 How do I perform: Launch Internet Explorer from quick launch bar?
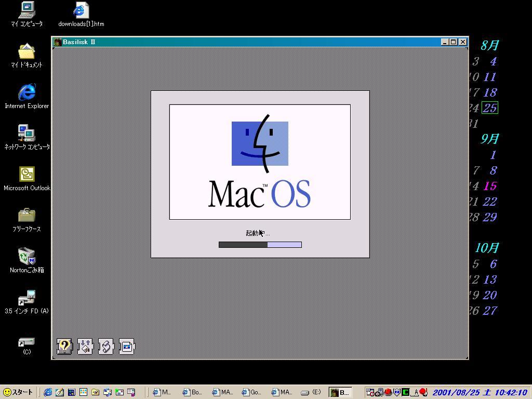(48, 392)
